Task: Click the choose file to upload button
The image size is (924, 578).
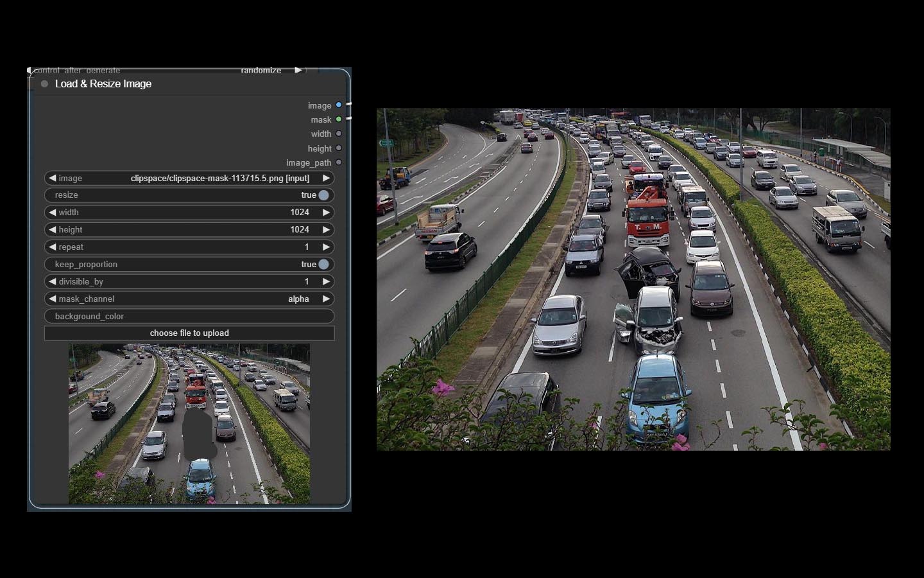Action: [x=189, y=333]
